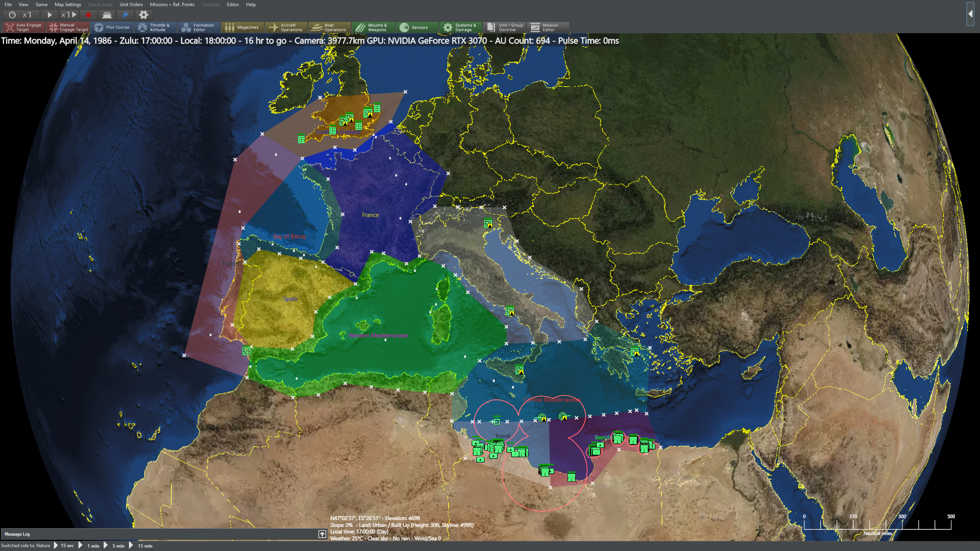This screenshot has height=551, width=980.
Task: Click Auto Engage Target button
Action: click(24, 27)
